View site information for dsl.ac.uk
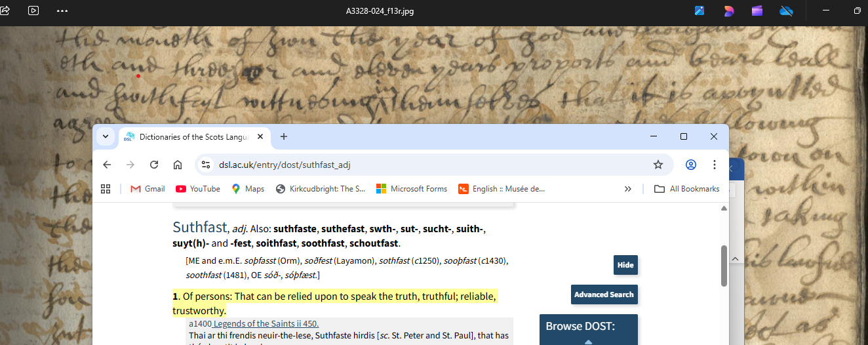The width and height of the screenshot is (868, 345). click(x=206, y=165)
